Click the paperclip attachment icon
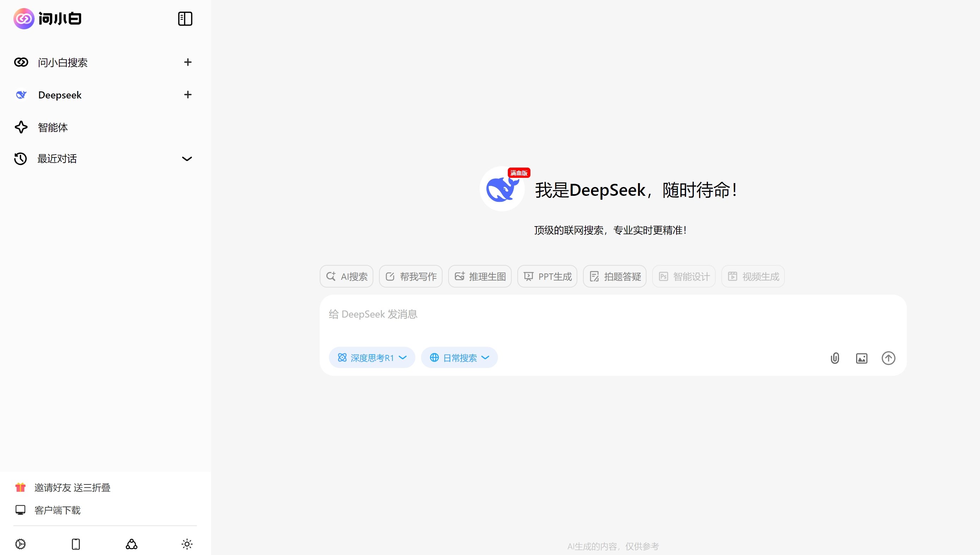Viewport: 980px width, 555px height. point(835,358)
